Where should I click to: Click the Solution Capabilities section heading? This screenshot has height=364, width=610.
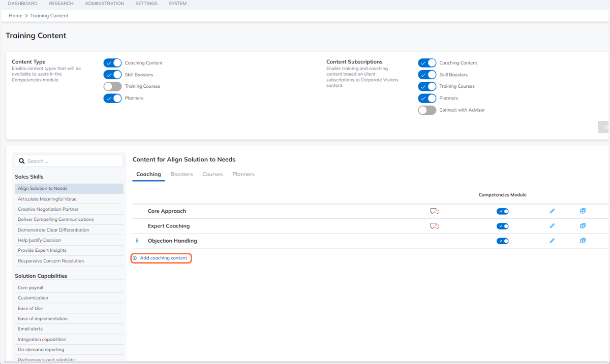[x=41, y=276]
